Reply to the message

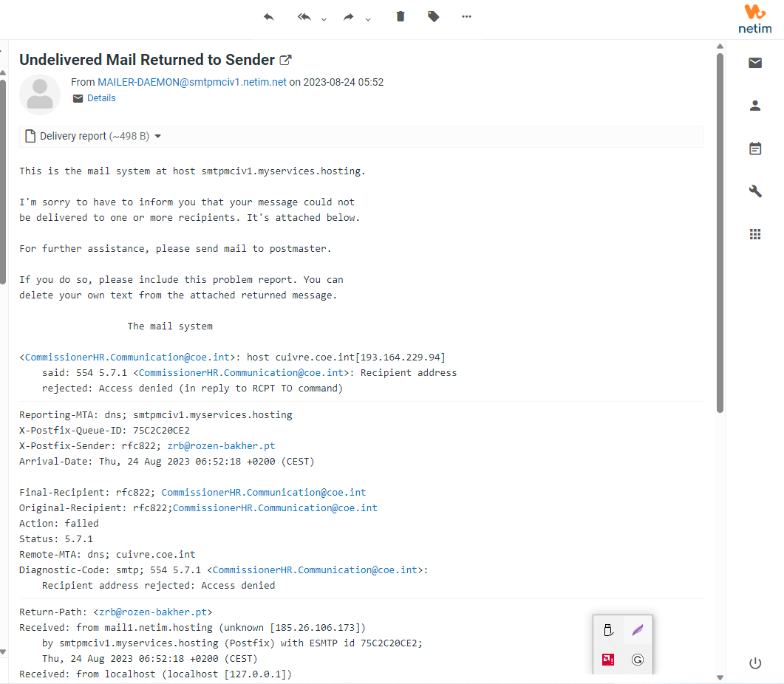click(x=268, y=16)
